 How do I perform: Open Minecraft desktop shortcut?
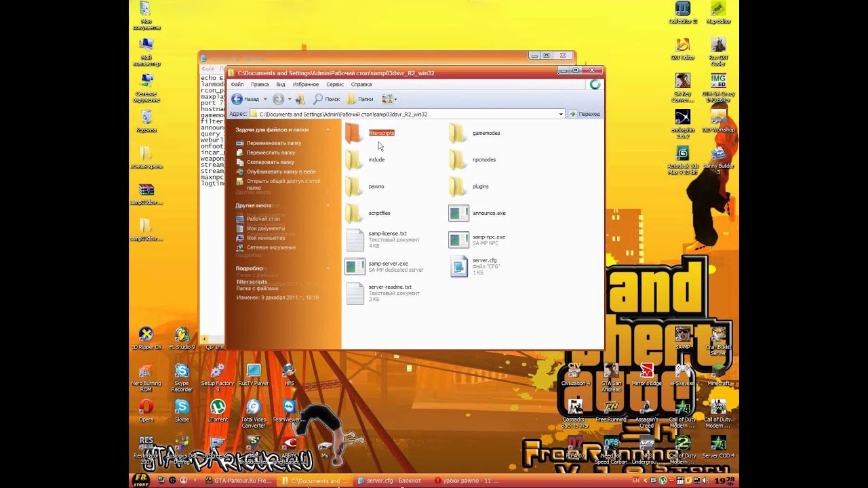(718, 374)
